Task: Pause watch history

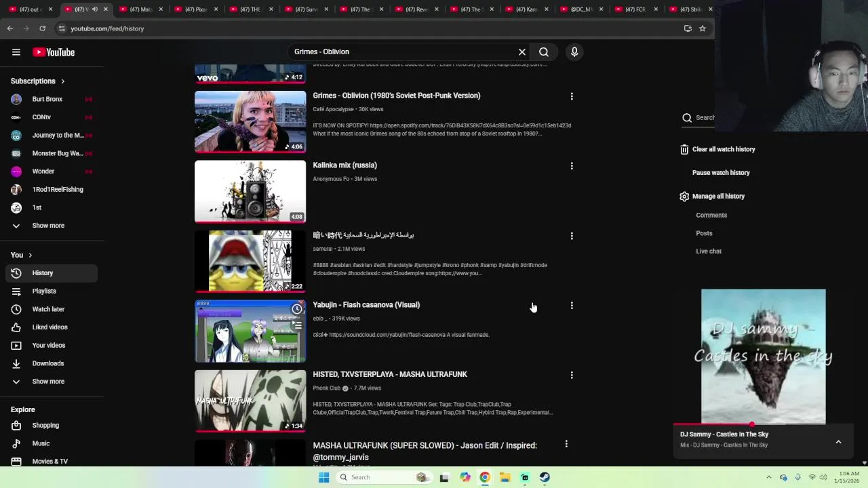Action: [721, 173]
